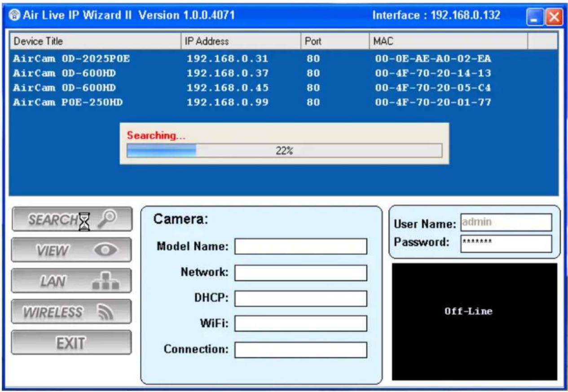Click the SEARCH button with magnifier
This screenshot has width=568, height=392.
(x=71, y=219)
